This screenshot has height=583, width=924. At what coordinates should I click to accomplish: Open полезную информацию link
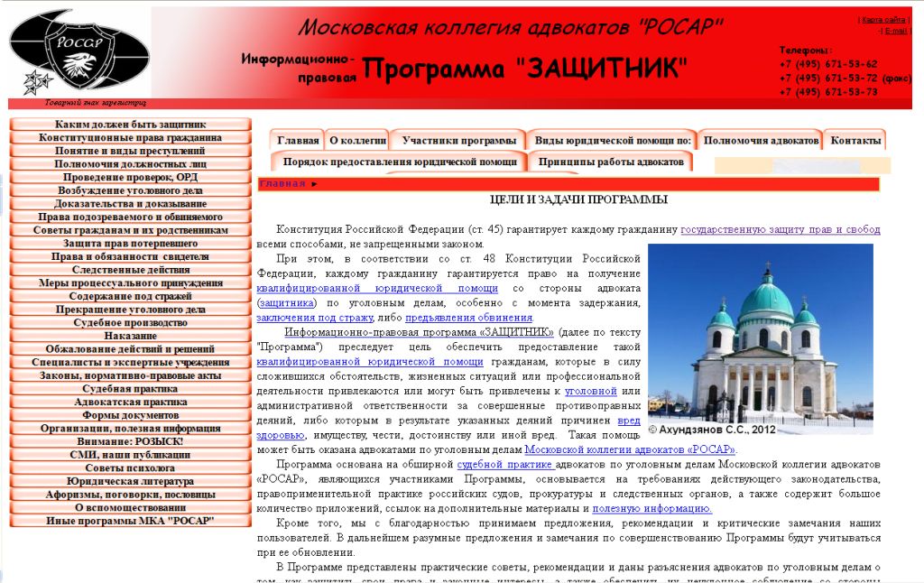(x=651, y=508)
